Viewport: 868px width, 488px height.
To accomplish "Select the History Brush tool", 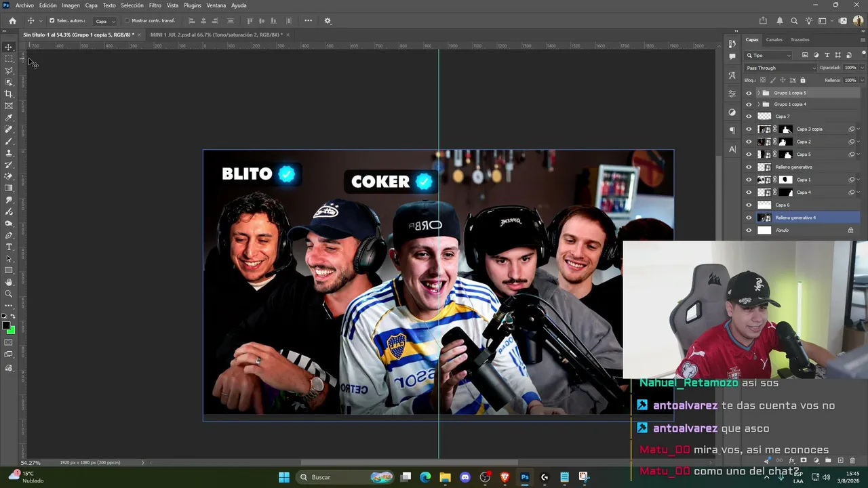I will [x=9, y=165].
